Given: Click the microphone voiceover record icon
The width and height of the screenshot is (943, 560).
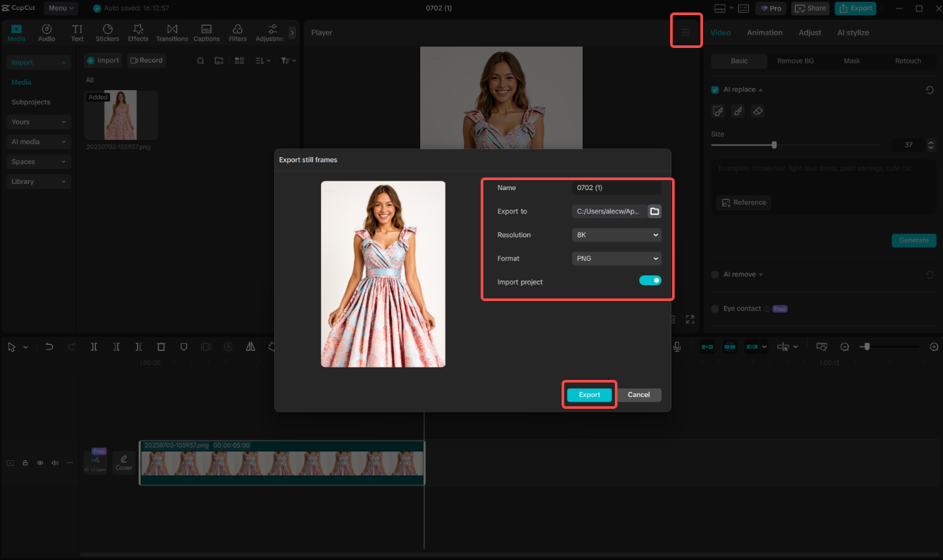Looking at the screenshot, I should click(677, 346).
